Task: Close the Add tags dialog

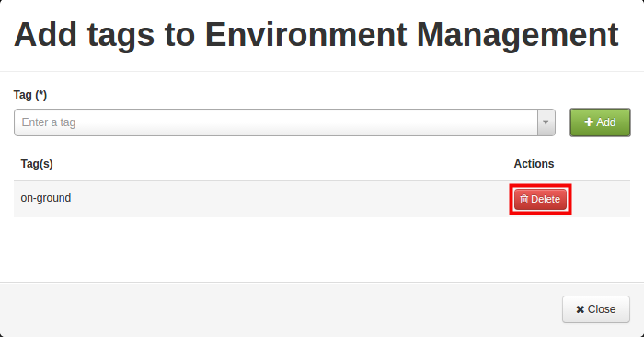Action: [x=596, y=309]
